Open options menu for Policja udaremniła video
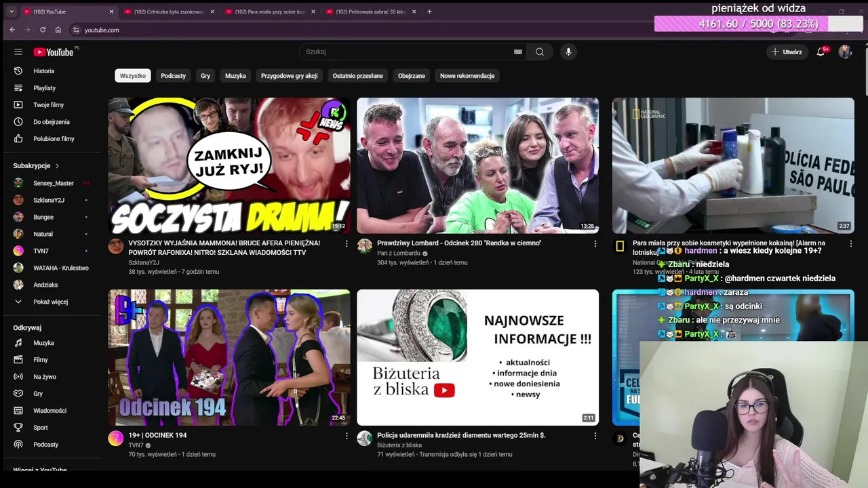 click(x=595, y=436)
